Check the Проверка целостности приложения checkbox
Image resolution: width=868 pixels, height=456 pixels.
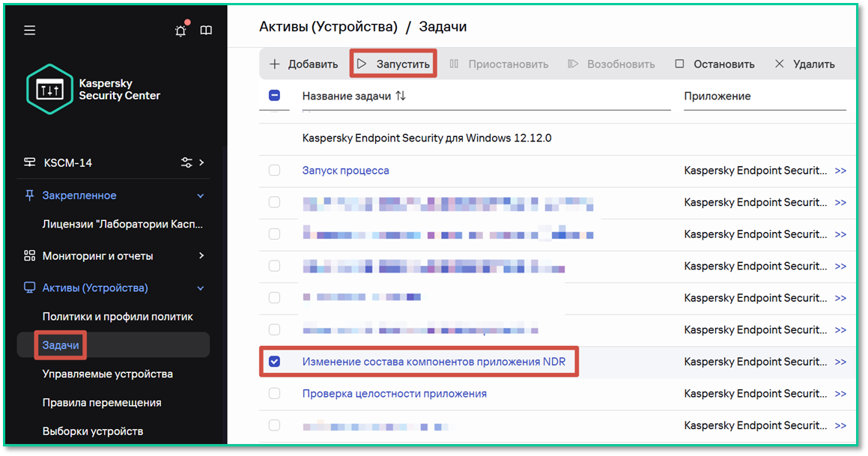click(275, 393)
